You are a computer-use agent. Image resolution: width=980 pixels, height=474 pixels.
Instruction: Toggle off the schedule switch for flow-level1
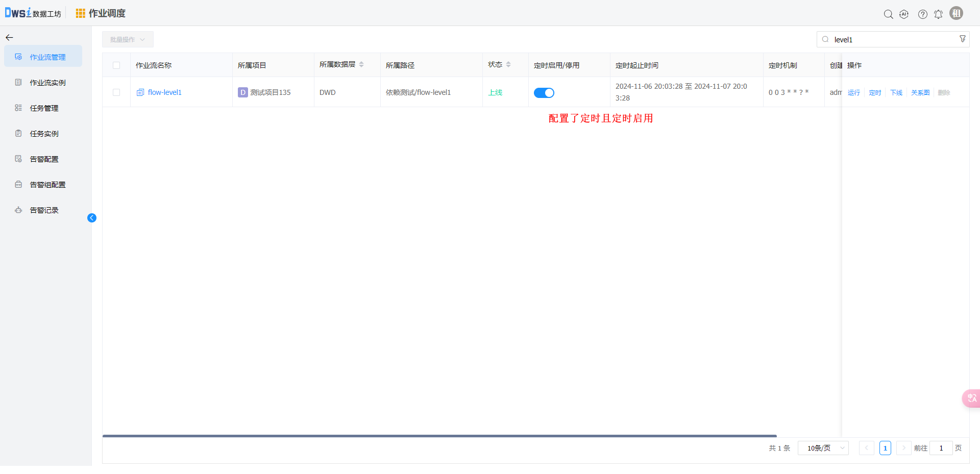click(544, 93)
